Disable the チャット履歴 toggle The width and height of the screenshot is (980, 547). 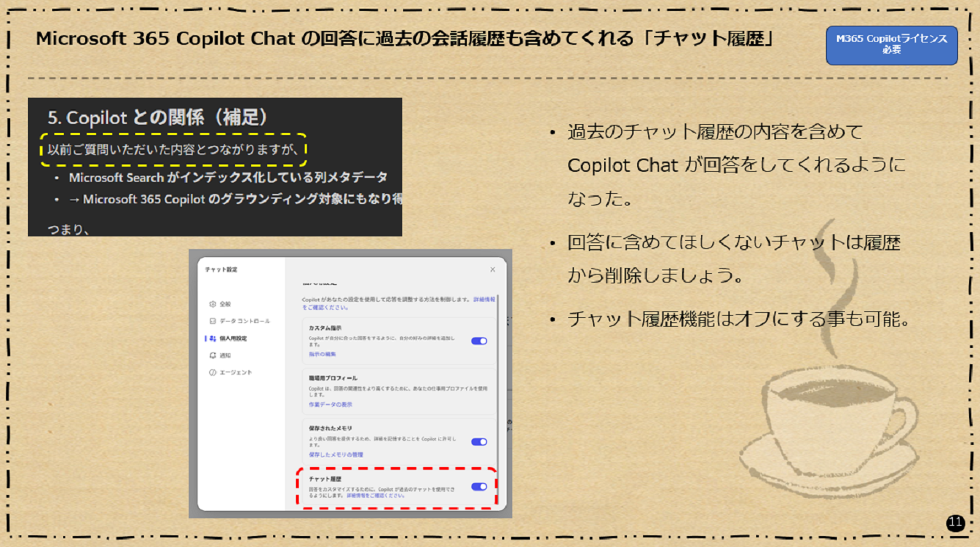479,485
